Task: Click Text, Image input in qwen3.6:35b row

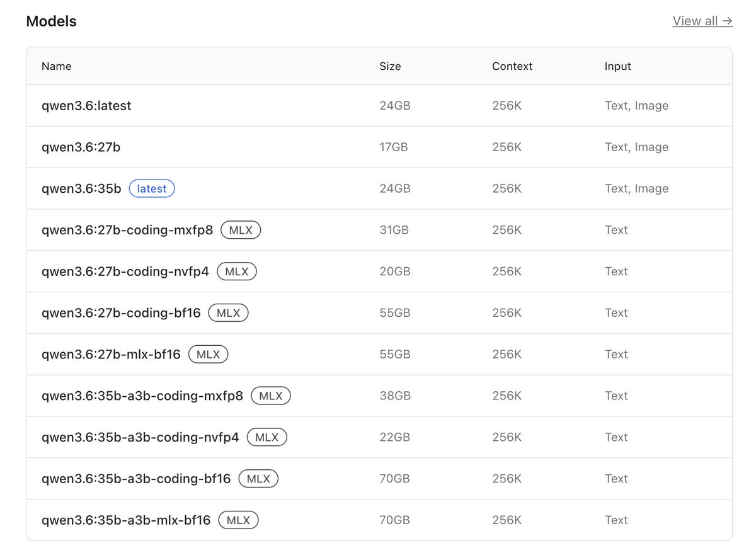Action: [x=637, y=188]
